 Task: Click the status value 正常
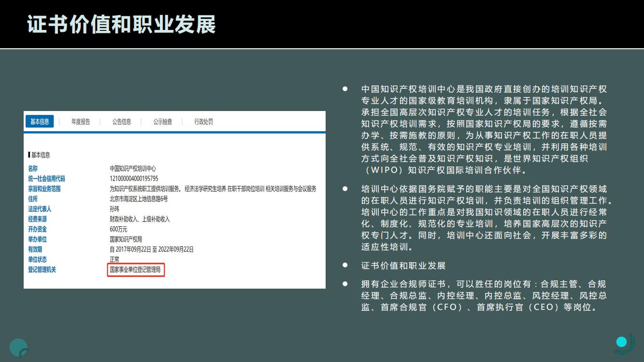tap(114, 260)
